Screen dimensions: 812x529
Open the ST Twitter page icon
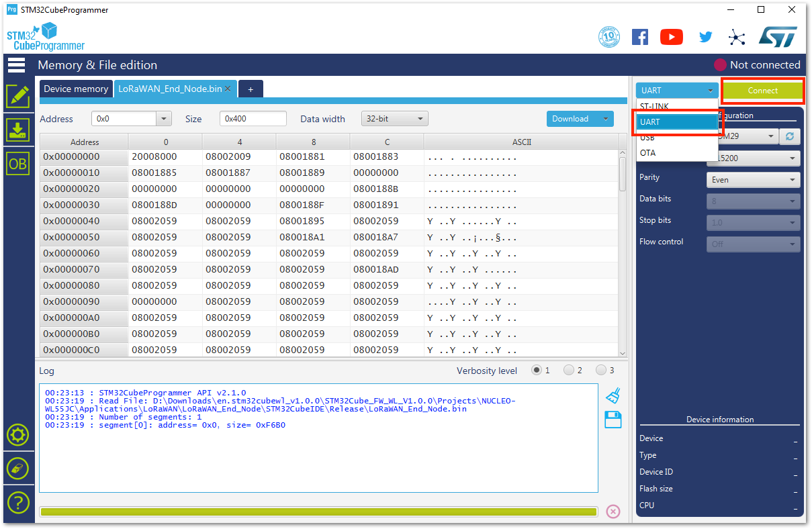click(705, 37)
